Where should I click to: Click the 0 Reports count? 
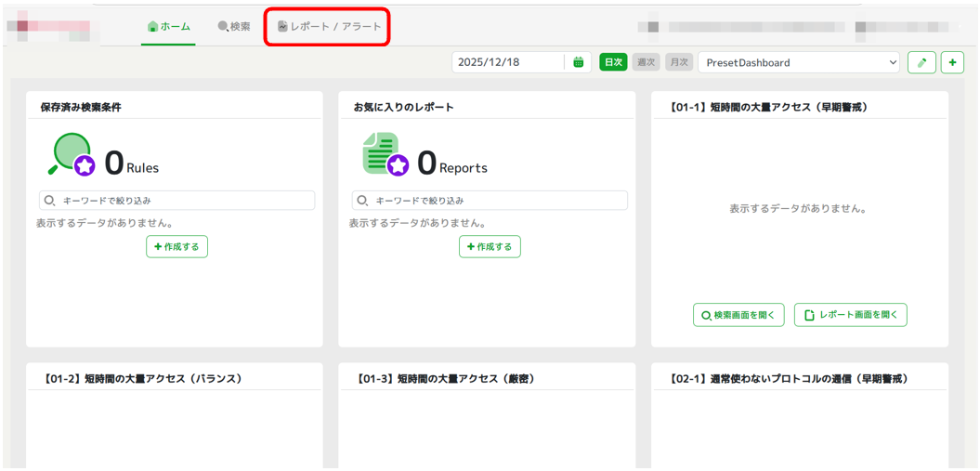(x=451, y=163)
